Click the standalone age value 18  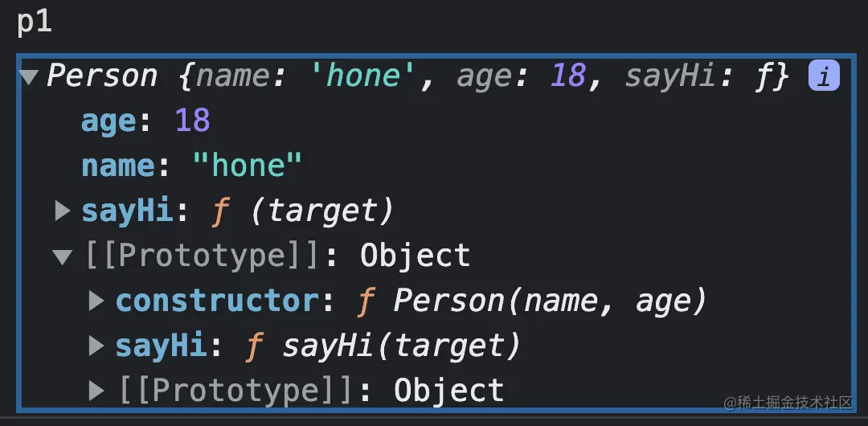[192, 121]
